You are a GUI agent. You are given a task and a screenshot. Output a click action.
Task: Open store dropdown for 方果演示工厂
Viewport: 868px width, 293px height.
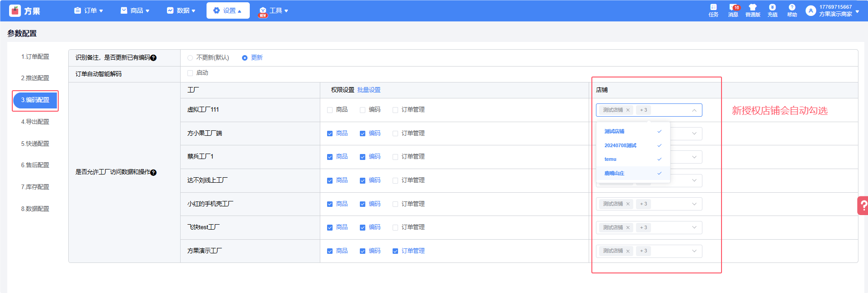coord(694,251)
